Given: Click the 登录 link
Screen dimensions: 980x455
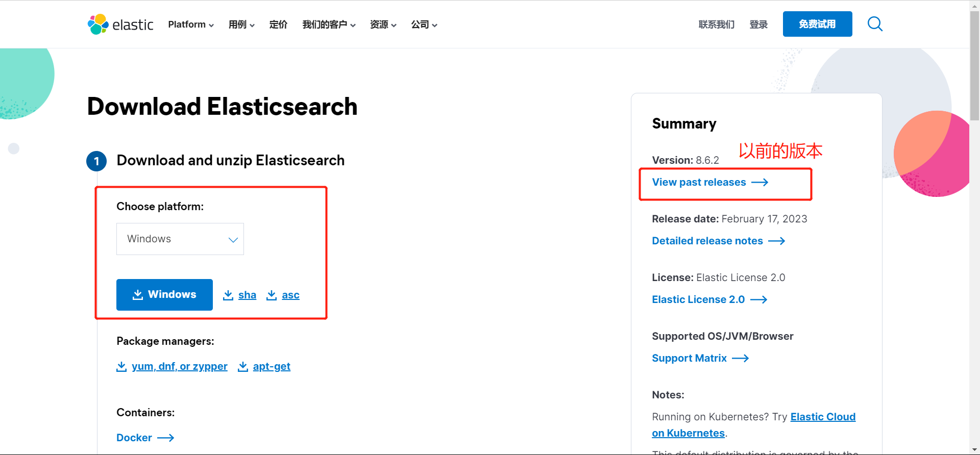Looking at the screenshot, I should [758, 24].
